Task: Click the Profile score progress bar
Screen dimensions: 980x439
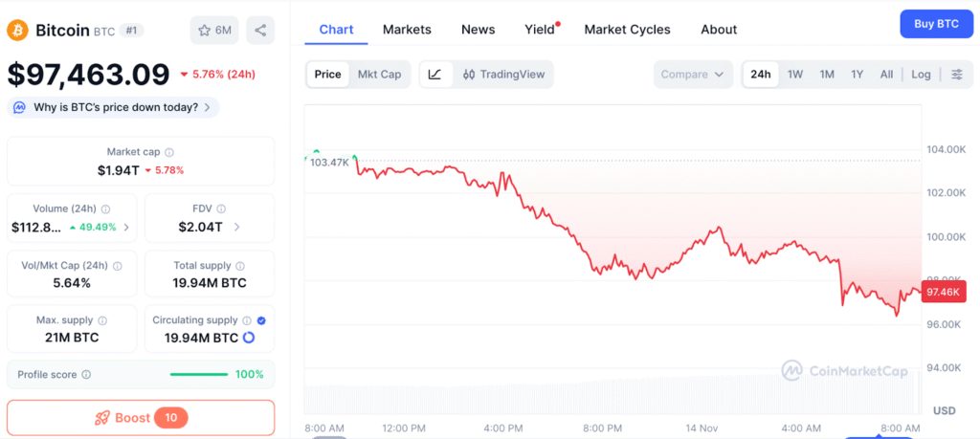Action: (198, 375)
